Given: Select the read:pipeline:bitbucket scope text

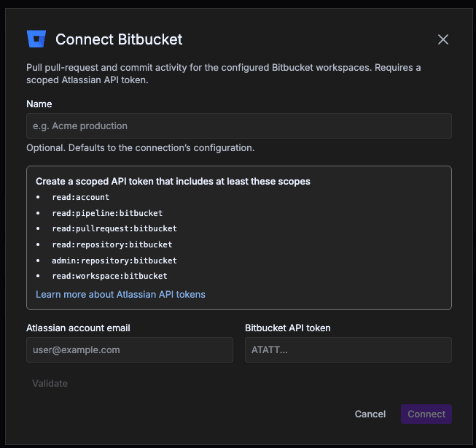Looking at the screenshot, I should point(107,213).
